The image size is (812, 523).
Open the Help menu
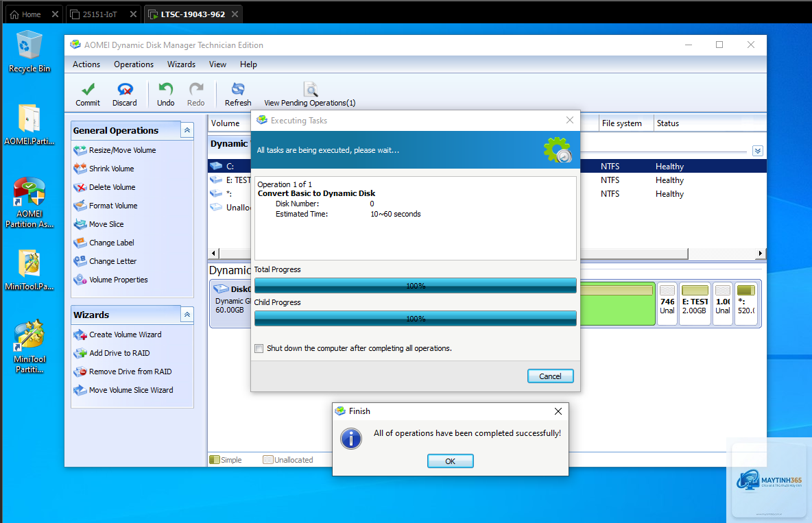point(248,64)
